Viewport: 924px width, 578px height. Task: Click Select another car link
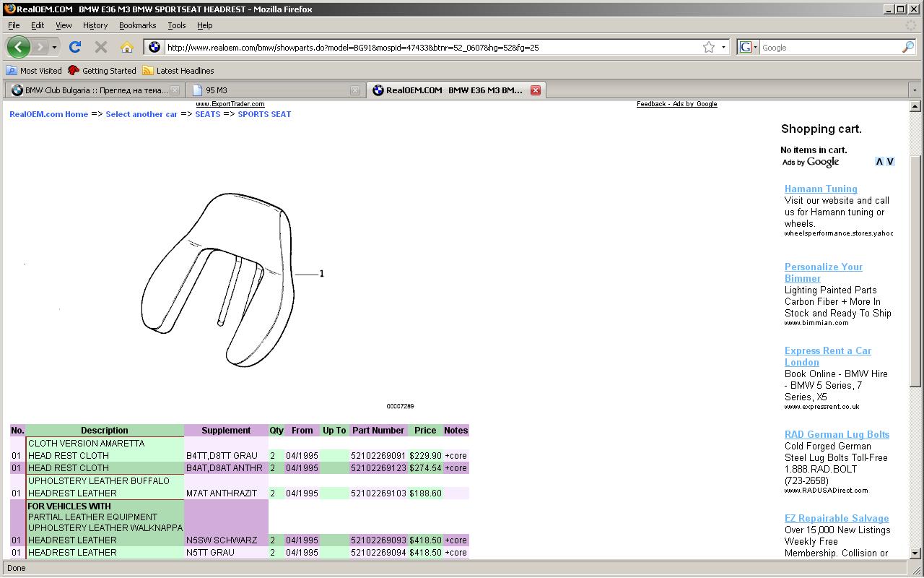141,114
